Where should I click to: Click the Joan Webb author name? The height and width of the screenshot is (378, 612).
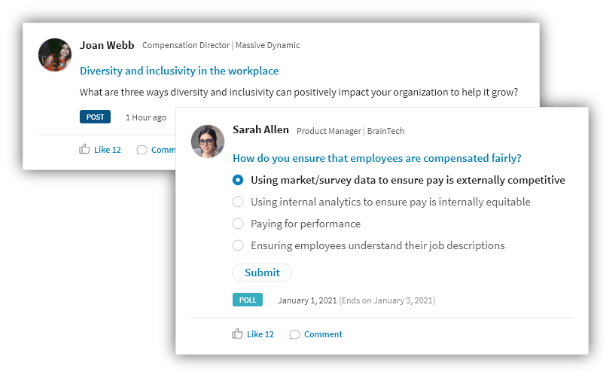[x=107, y=45]
